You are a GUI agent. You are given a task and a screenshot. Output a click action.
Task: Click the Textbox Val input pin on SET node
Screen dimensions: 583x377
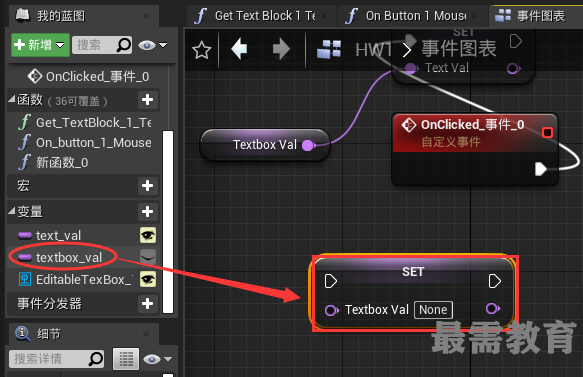coord(332,310)
